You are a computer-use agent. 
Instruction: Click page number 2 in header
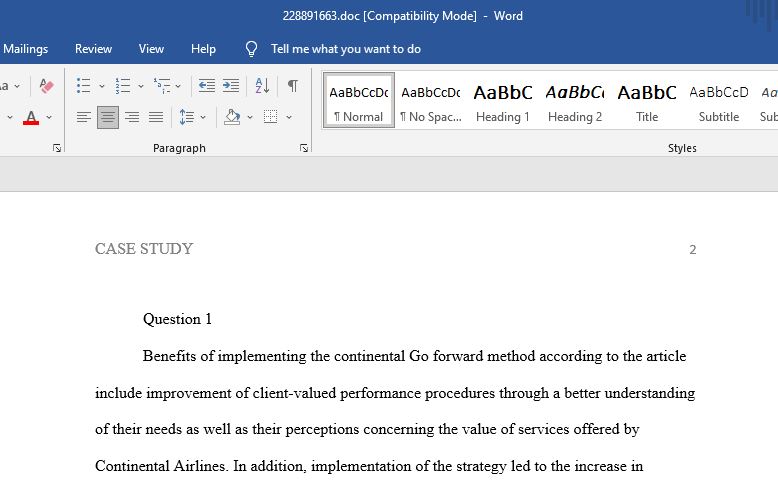point(693,249)
